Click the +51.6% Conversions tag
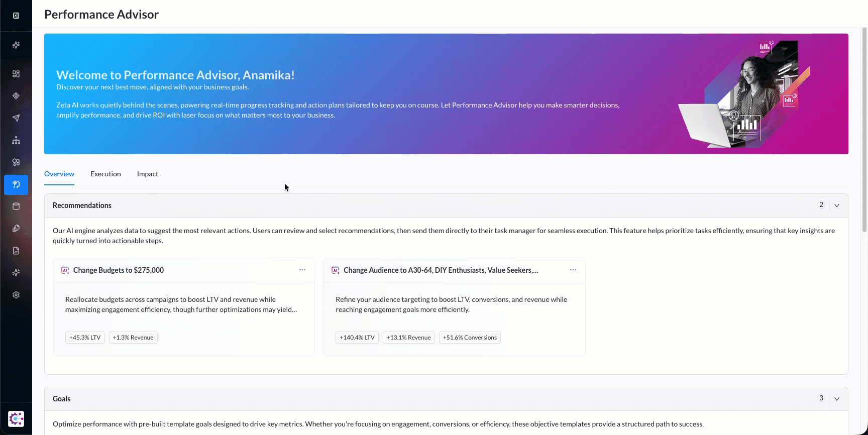The height and width of the screenshot is (435, 868). point(470,338)
